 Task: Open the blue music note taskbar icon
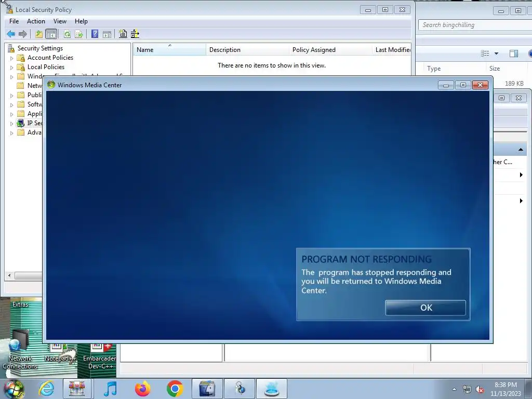click(110, 389)
